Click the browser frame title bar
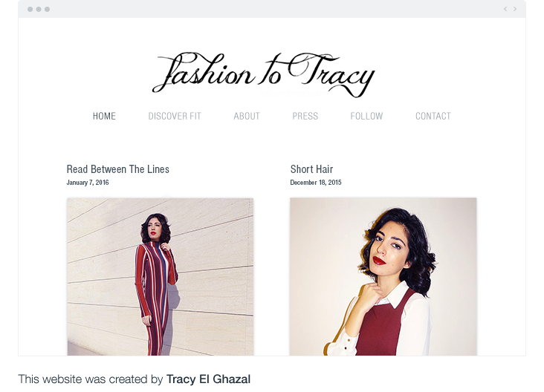The width and height of the screenshot is (544, 392). 272,9
